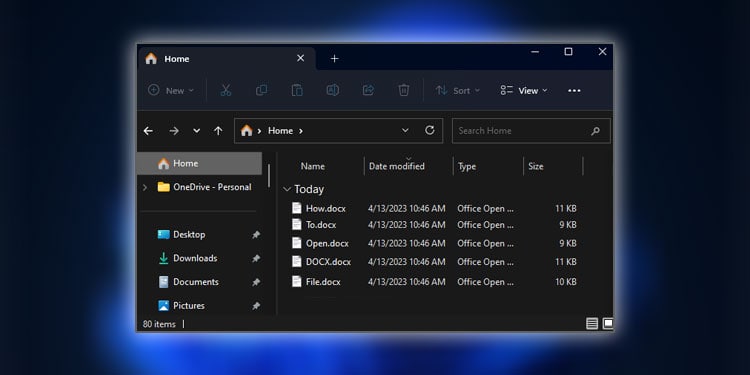The image size is (750, 375).
Task: Expand OneDrive - Personal tree node
Action: pos(145,188)
